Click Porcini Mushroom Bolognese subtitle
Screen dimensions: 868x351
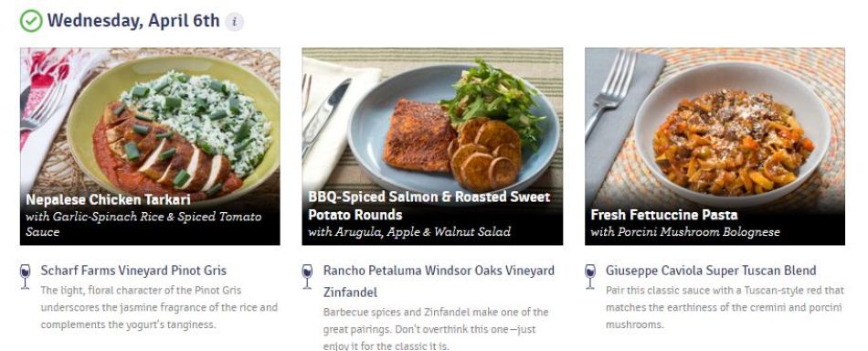(x=684, y=232)
